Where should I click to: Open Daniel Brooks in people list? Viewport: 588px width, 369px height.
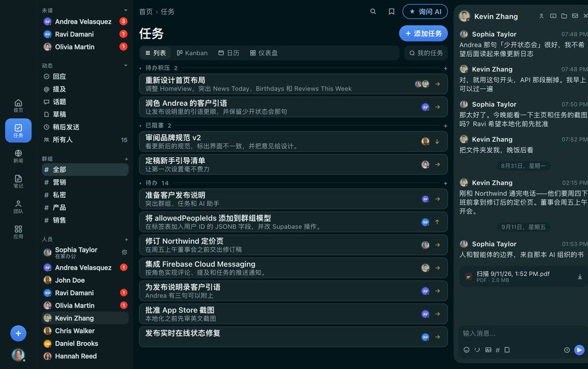[85, 344]
